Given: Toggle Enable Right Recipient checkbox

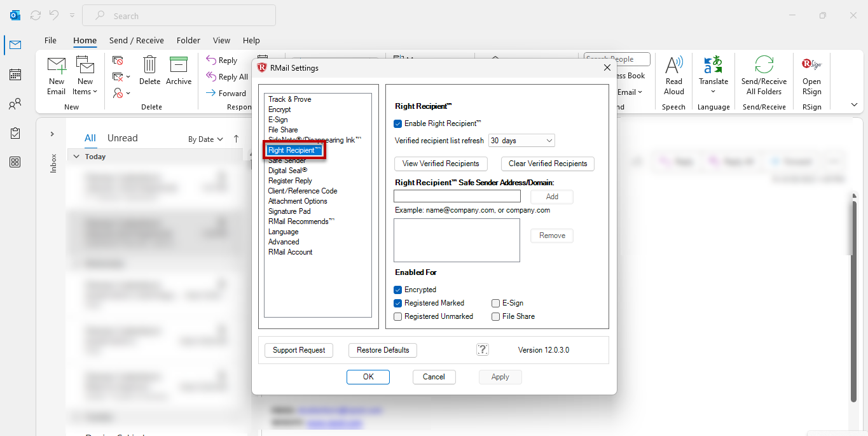Looking at the screenshot, I should tap(398, 123).
